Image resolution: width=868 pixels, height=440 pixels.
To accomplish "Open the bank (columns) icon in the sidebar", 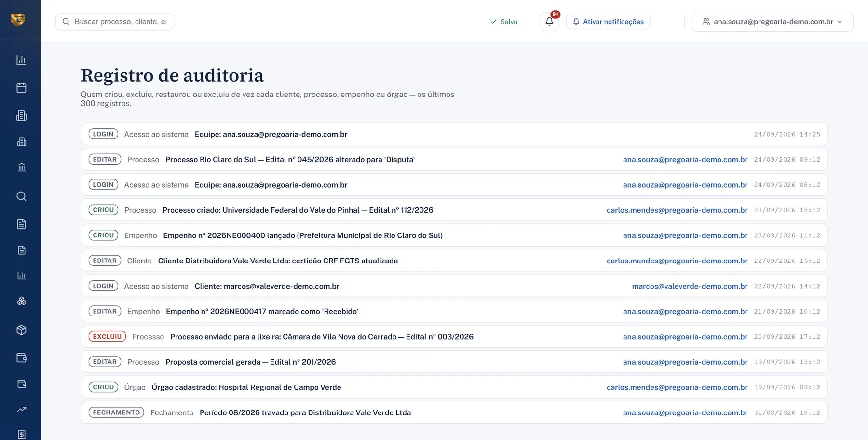I will [x=21, y=167].
